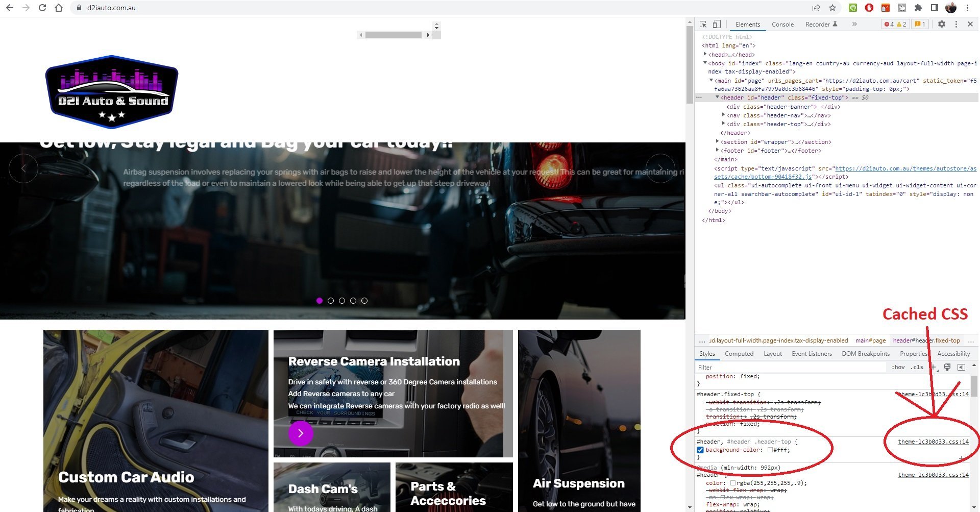This screenshot has width=980, height=512.
Task: Select the fourth carousel slide dot
Action: (353, 301)
